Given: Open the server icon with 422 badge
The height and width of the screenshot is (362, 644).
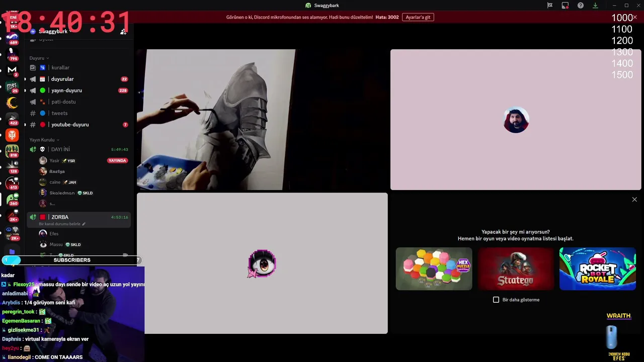Looking at the screenshot, I should pos(12,119).
